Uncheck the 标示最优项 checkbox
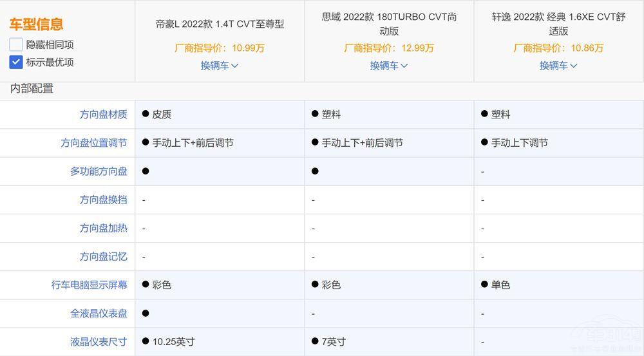 coord(16,62)
